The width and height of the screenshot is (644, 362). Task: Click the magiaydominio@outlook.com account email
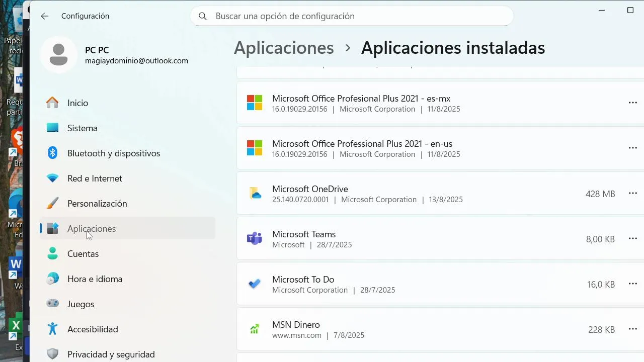136,61
